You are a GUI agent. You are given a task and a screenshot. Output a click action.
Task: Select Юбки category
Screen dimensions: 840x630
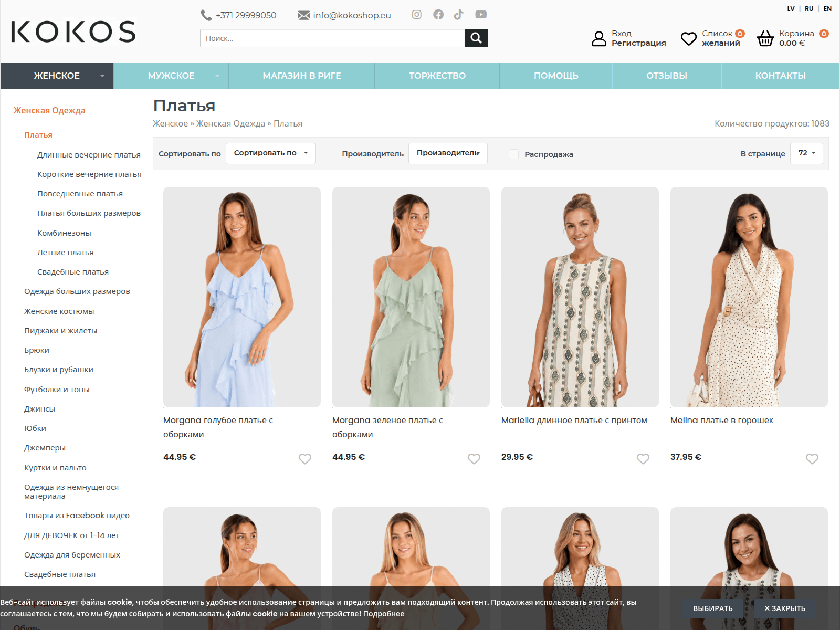pos(35,428)
